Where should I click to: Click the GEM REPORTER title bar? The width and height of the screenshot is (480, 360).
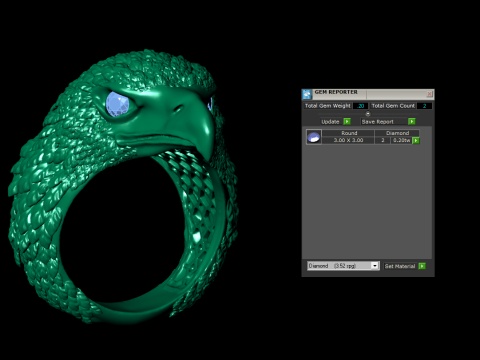point(369,93)
